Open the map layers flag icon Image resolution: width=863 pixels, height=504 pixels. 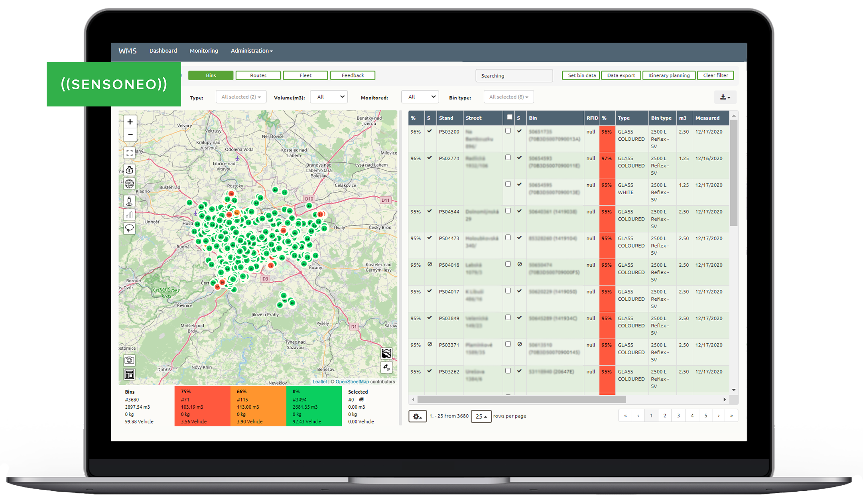[x=386, y=353]
